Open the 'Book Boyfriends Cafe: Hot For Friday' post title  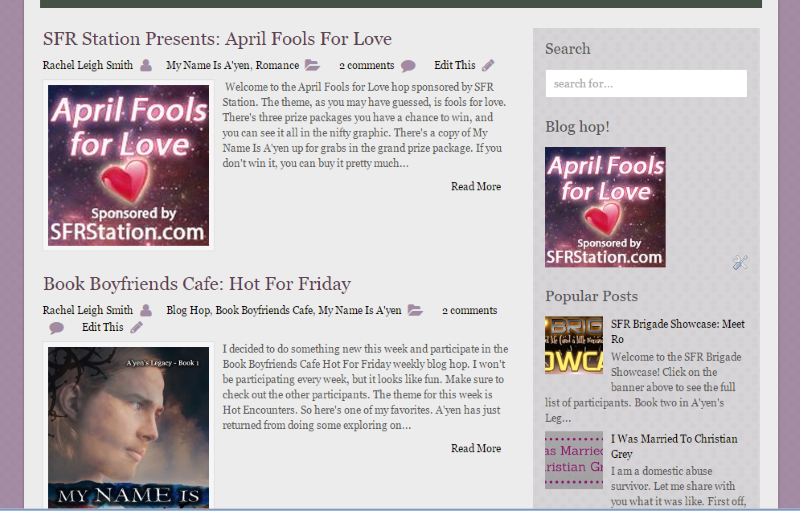(x=197, y=284)
